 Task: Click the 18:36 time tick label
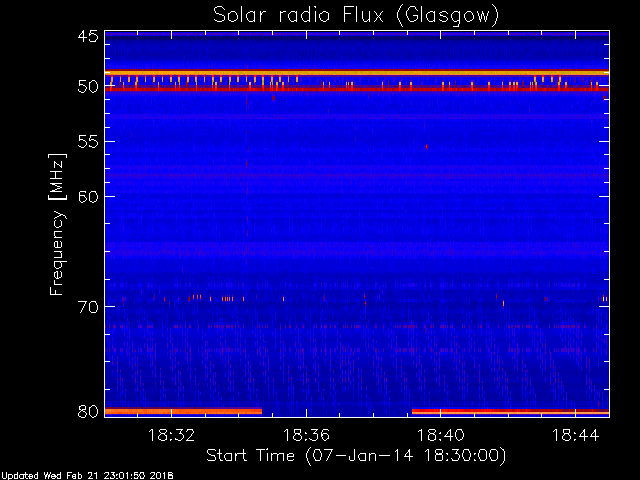click(306, 435)
